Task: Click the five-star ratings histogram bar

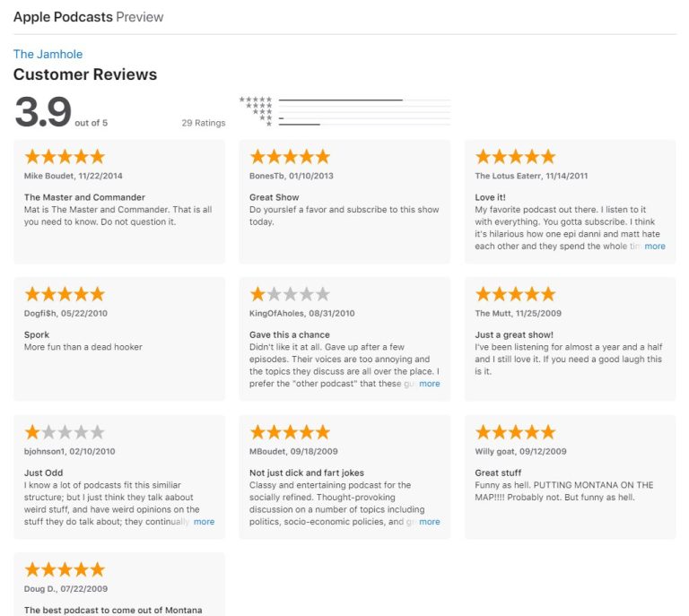Action: click(365, 100)
